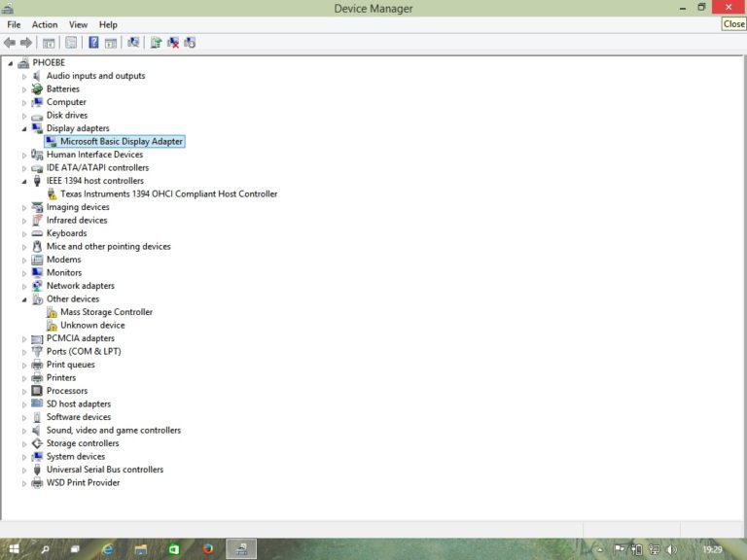Image resolution: width=747 pixels, height=560 pixels.
Task: Open the File menu
Action: [14, 24]
